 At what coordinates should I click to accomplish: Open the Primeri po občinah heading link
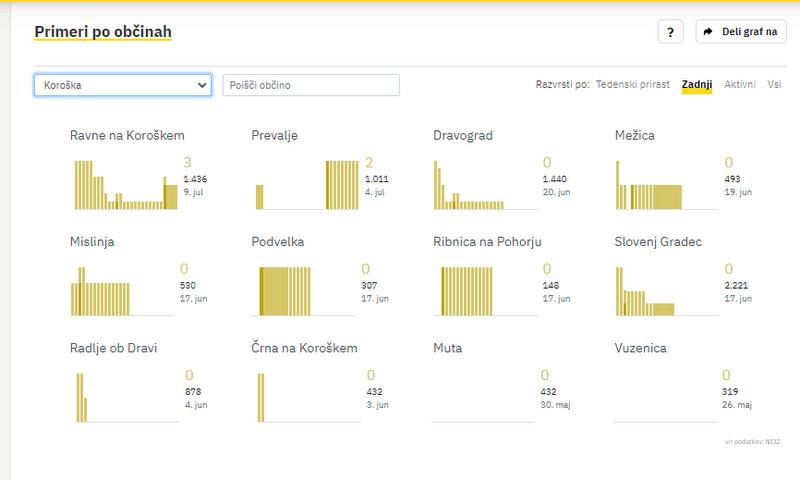coord(103,32)
